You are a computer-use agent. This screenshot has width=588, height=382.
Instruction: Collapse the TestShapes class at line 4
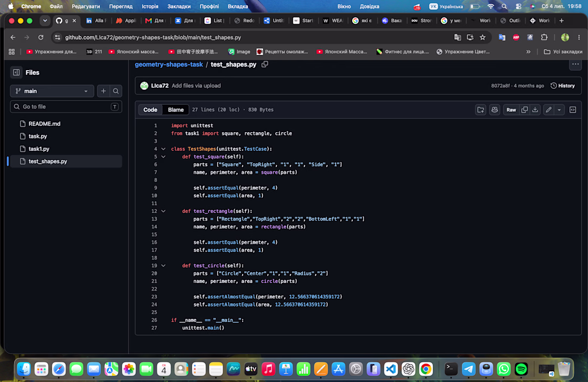click(x=164, y=149)
